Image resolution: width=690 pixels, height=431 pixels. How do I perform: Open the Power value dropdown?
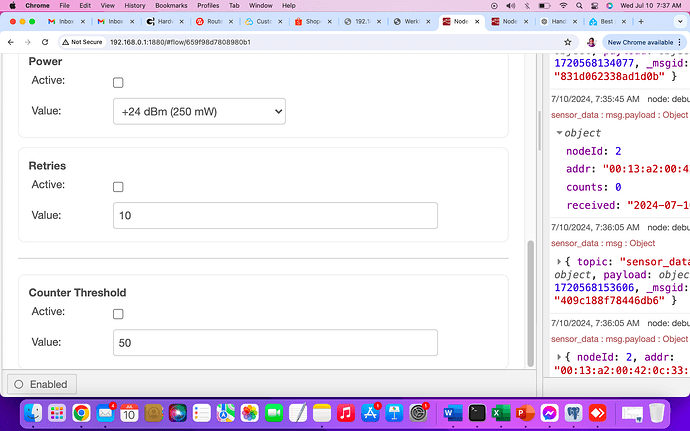tap(198, 112)
